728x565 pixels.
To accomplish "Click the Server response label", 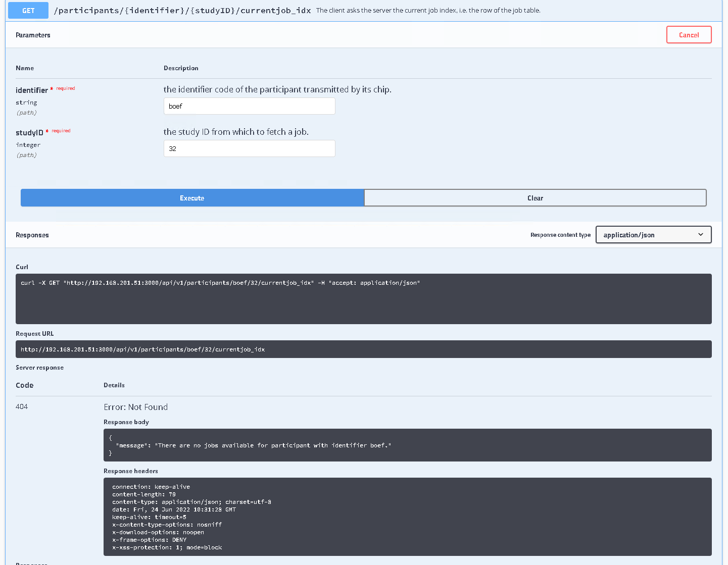I will [x=39, y=368].
